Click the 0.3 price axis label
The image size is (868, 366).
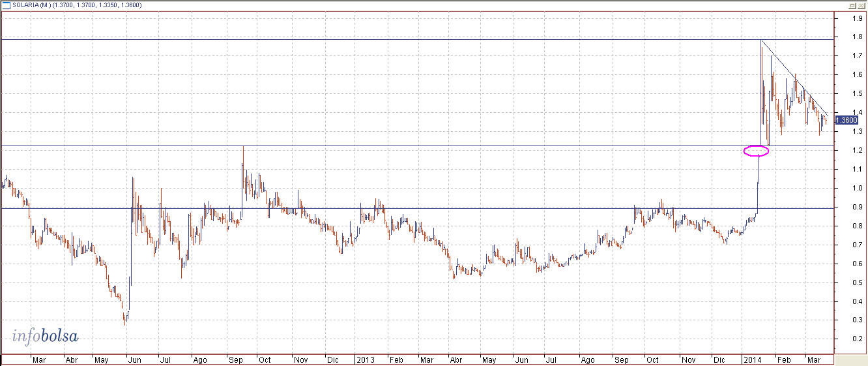click(857, 321)
